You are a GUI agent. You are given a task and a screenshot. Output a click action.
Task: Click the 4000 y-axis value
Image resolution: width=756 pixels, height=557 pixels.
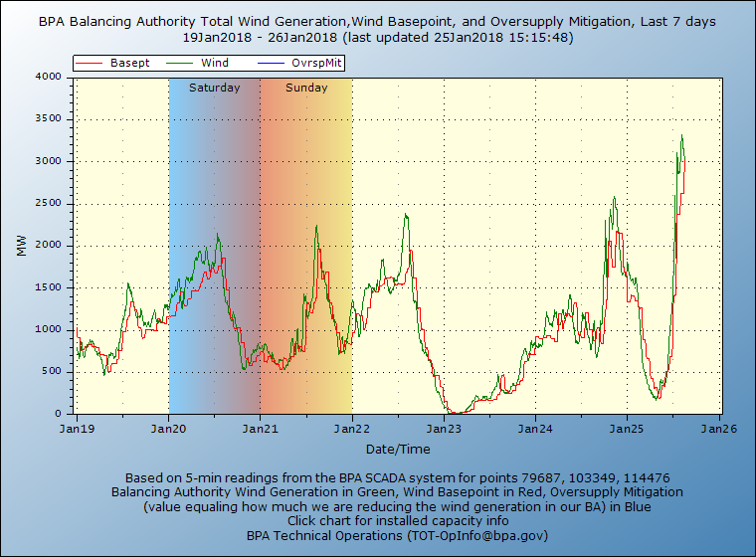(48, 77)
